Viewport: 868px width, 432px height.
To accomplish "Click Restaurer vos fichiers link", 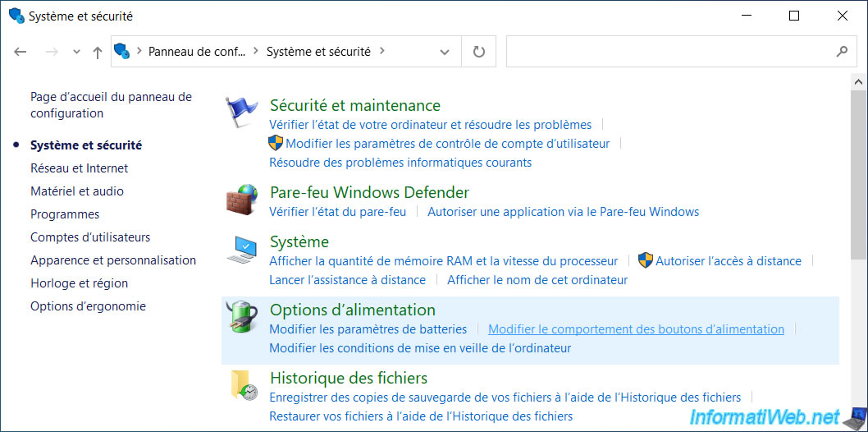I will tap(421, 416).
